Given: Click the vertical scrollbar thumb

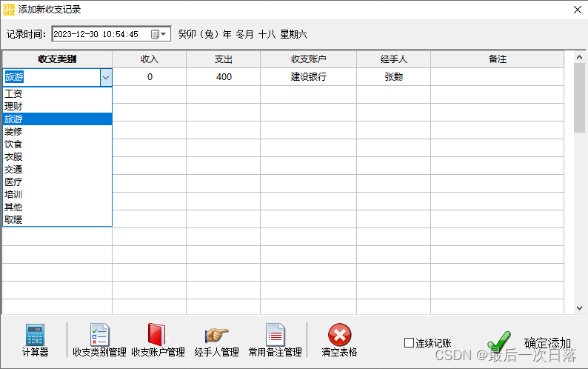Looking at the screenshot, I should click(579, 98).
